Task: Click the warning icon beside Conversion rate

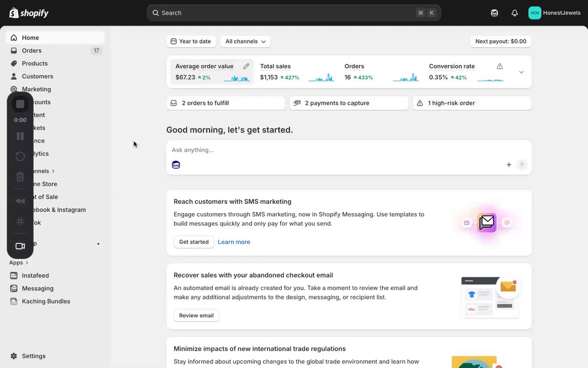Action: click(500, 66)
